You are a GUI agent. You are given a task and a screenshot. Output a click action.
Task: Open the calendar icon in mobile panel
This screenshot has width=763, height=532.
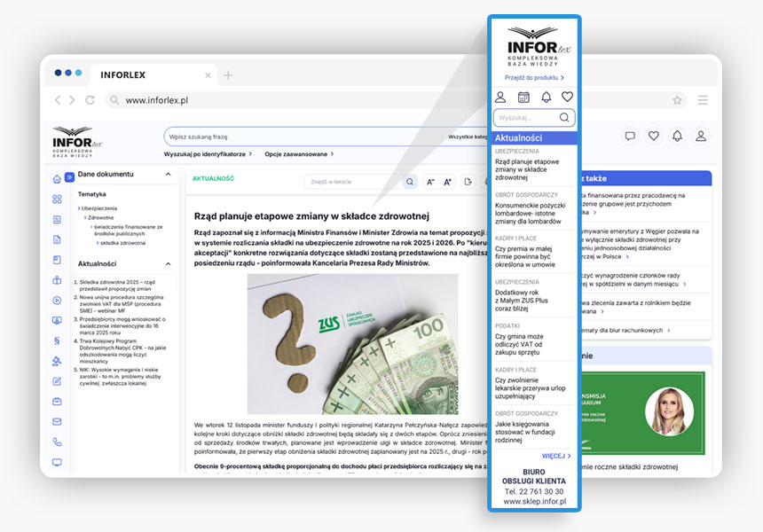tap(523, 98)
